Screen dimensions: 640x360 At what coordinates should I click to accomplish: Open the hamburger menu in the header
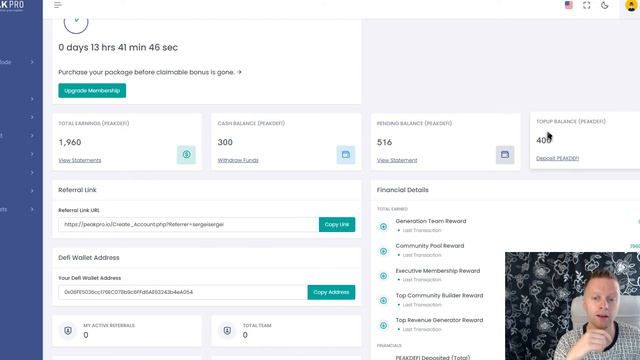(x=58, y=5)
